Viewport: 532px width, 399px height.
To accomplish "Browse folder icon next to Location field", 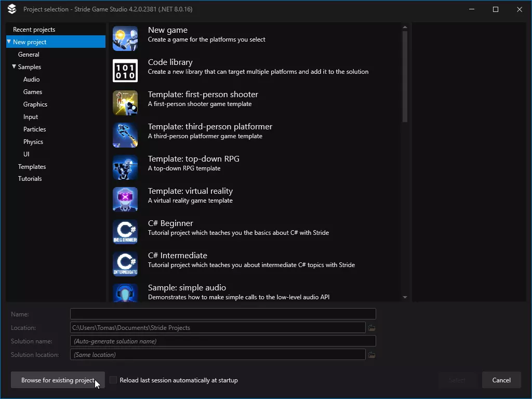I will [x=372, y=328].
